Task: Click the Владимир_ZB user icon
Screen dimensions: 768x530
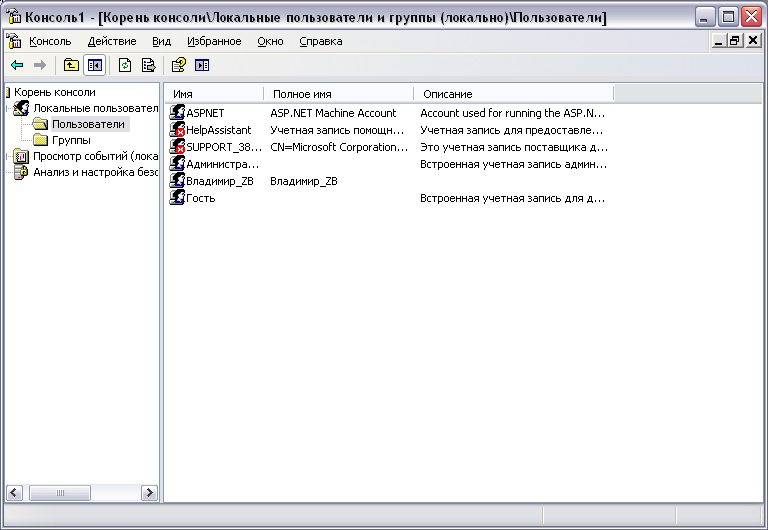Action: (177, 181)
